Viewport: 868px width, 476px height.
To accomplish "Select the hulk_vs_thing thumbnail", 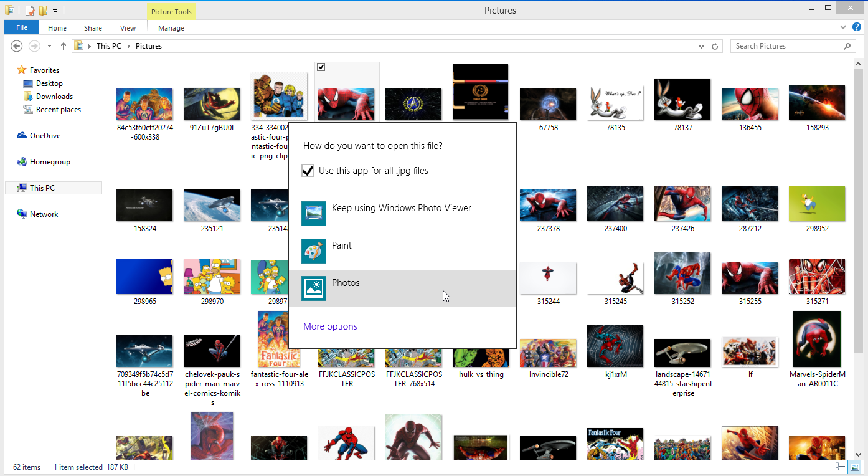I will pos(481,358).
